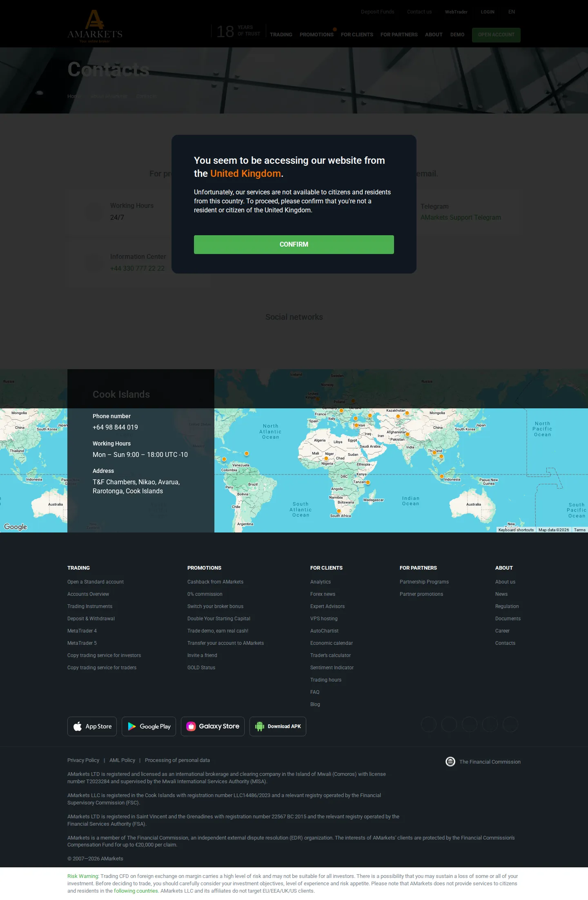Screen dimensions: 588x900
Task: Click Contact us in the top bar
Action: [419, 12]
